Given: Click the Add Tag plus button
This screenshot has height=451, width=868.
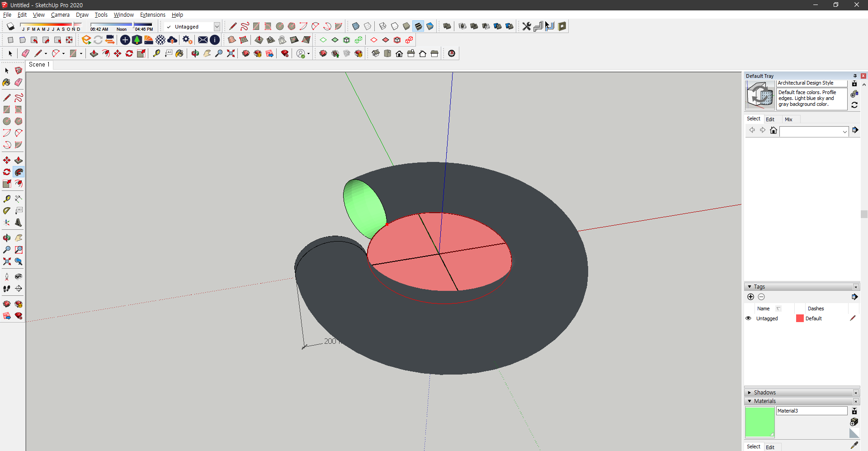Looking at the screenshot, I should (750, 297).
